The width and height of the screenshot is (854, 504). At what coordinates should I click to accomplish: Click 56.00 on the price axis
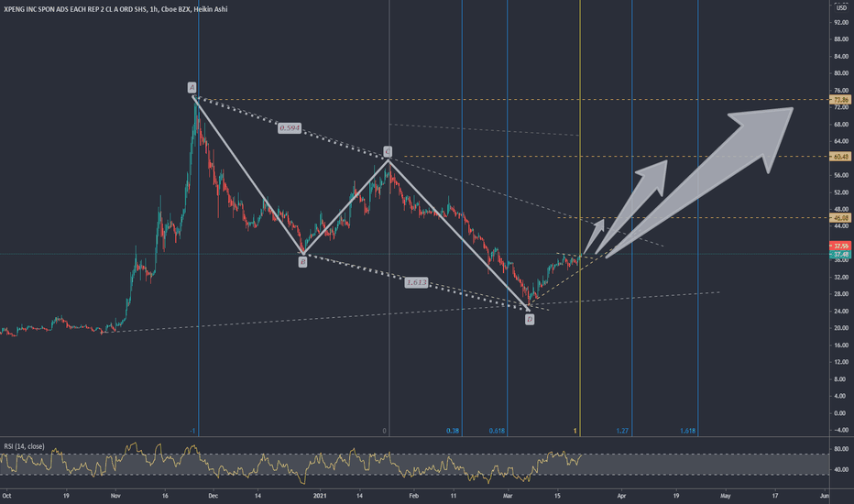click(841, 175)
